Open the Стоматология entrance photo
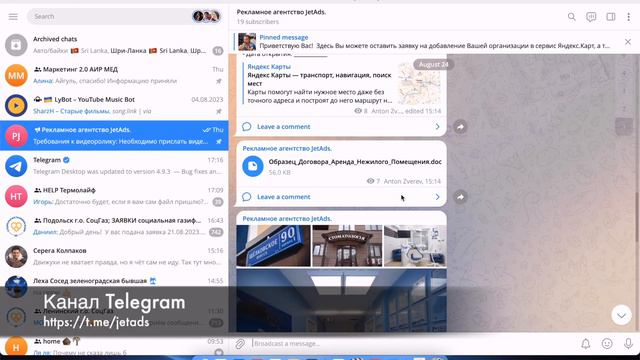This screenshot has height=360, width=640. tap(347, 246)
